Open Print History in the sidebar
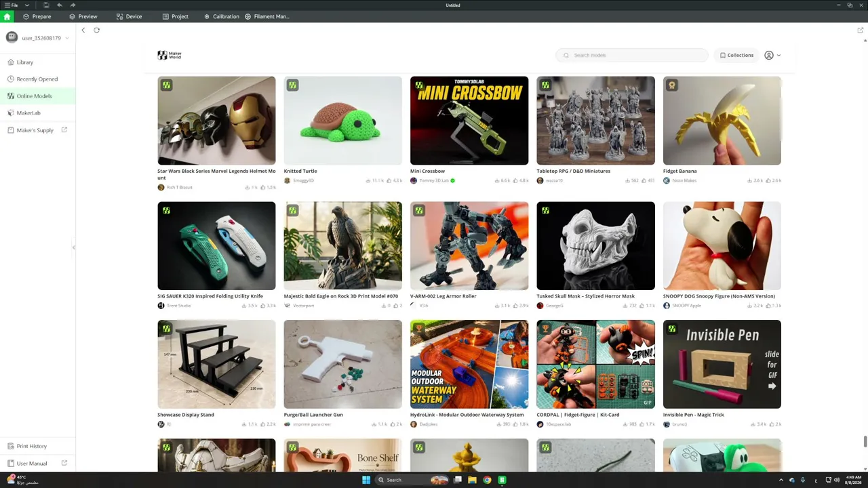Screen dimensions: 868x488 [x=38, y=446]
